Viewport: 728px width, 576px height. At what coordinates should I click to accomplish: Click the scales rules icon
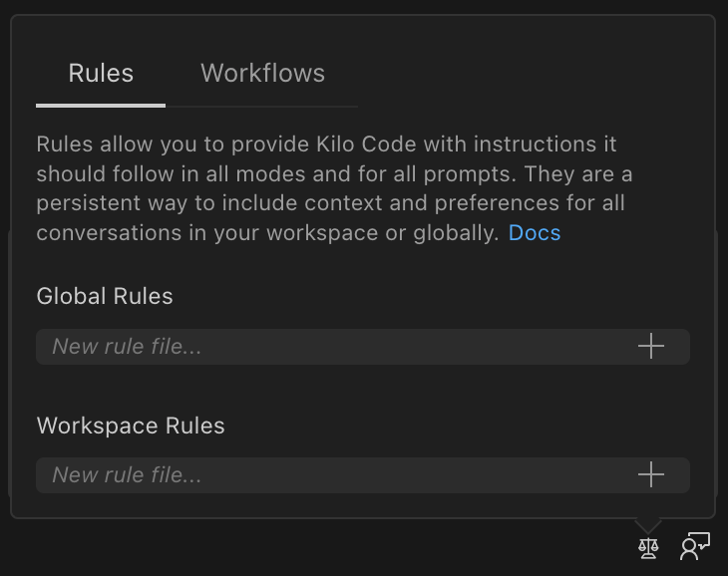pos(648,547)
